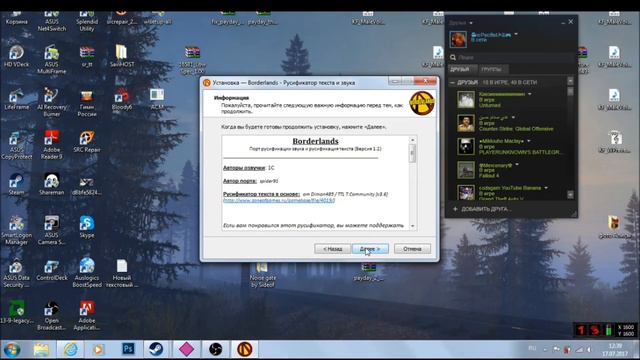Select the Новый текстовый document icon
The width and height of the screenshot is (640, 360).
pos(122,273)
